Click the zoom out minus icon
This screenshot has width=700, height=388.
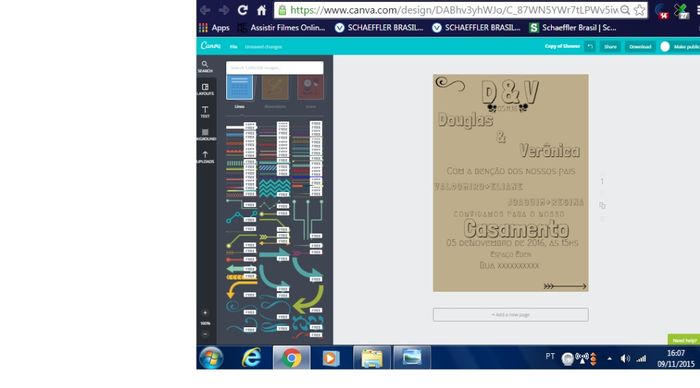(x=205, y=334)
